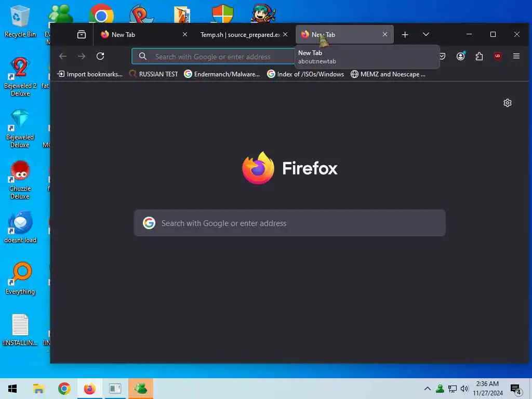Open Import bookmarks bookmark
This screenshot has width=532, height=399.
[x=90, y=74]
